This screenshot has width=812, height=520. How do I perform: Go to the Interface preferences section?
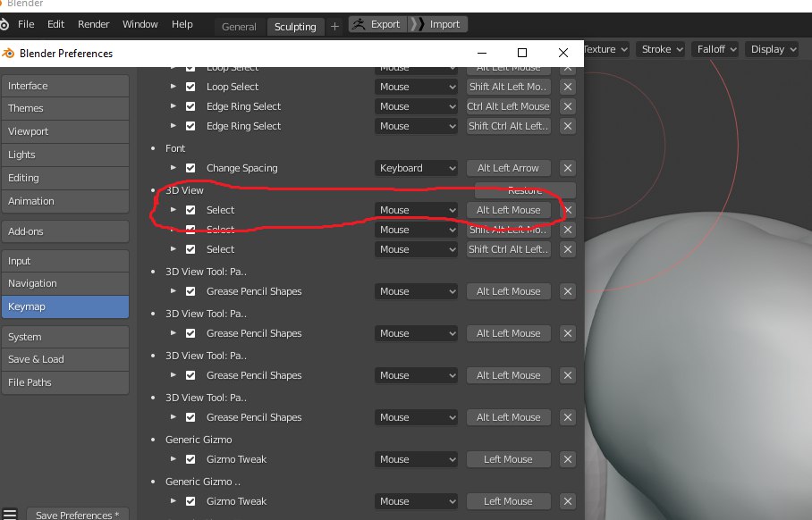pos(65,86)
